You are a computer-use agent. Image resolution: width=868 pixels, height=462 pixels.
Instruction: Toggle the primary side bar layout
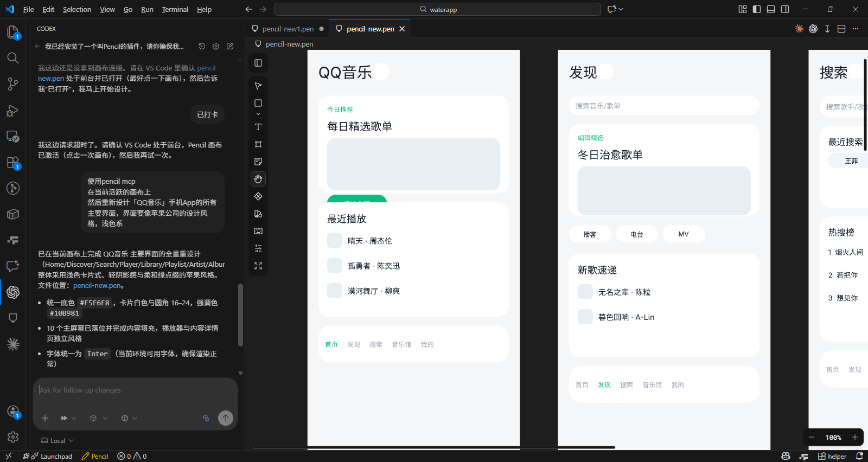(x=757, y=9)
